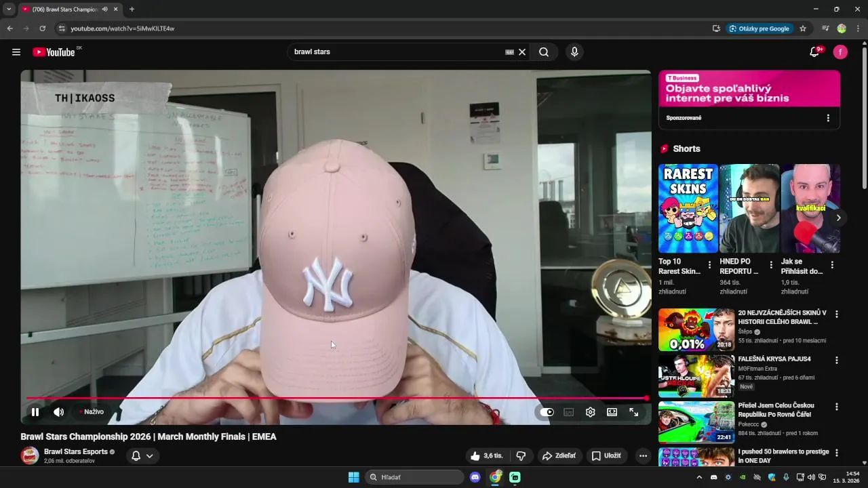
Task: Seek in the red progress bar
Action: 337,399
